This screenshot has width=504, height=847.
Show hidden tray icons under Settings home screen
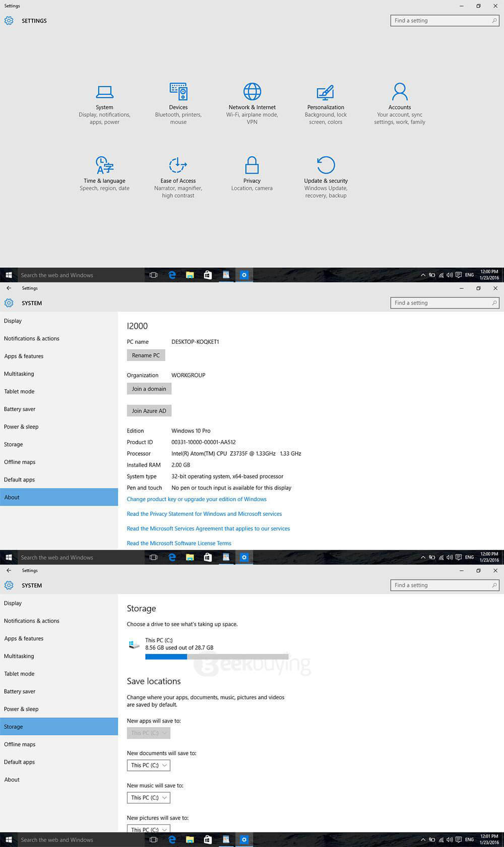423,275
